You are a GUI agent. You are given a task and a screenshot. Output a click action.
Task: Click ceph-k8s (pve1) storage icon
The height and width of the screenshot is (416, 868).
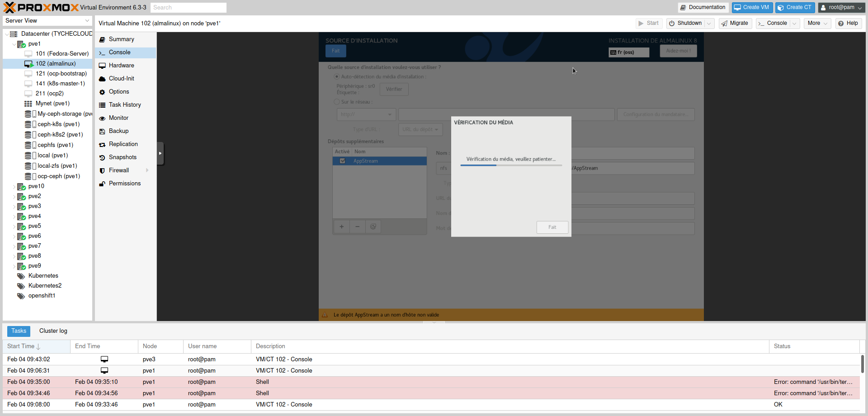pos(30,124)
